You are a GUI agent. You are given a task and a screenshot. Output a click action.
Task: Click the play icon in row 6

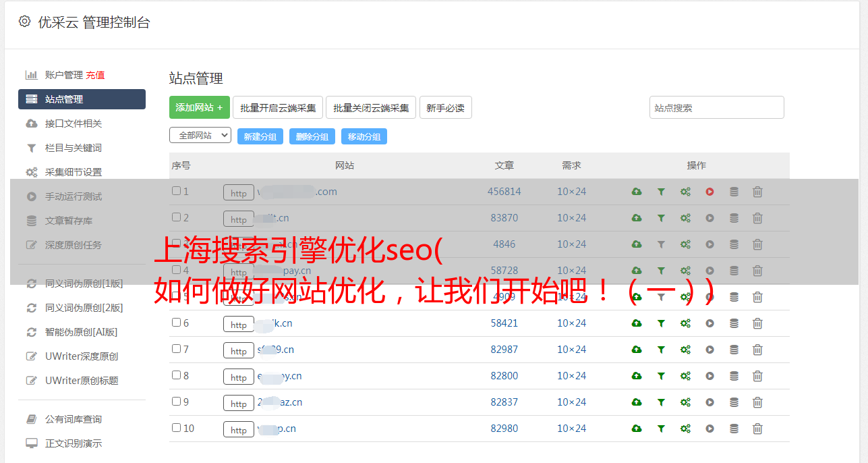(x=710, y=323)
